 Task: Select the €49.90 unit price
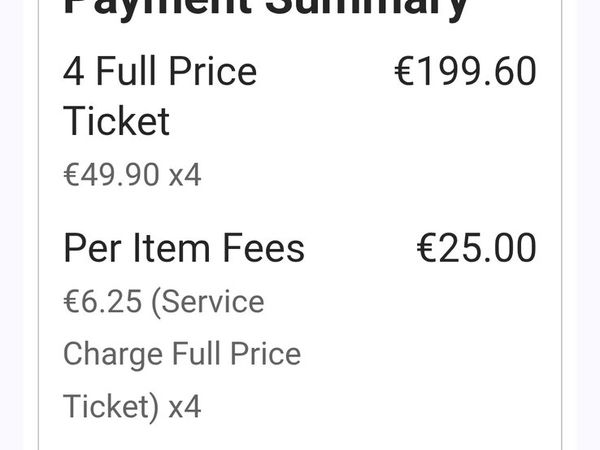point(111,174)
